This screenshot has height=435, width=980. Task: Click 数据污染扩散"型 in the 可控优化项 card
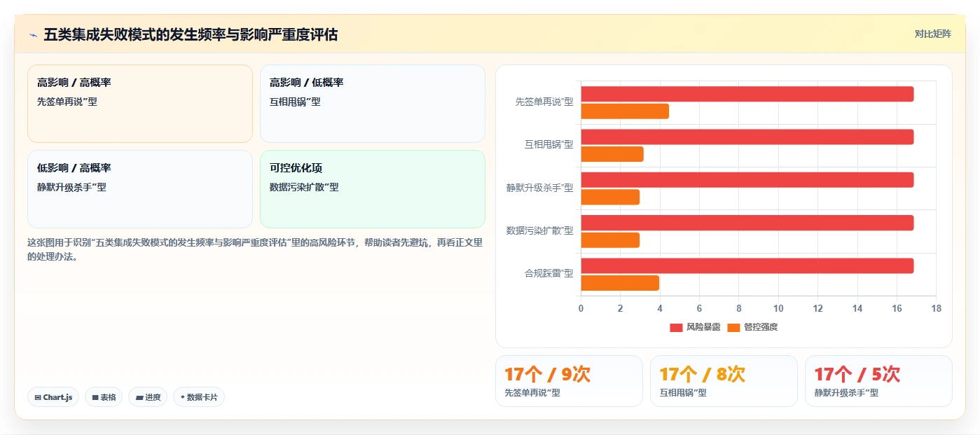[304, 187]
